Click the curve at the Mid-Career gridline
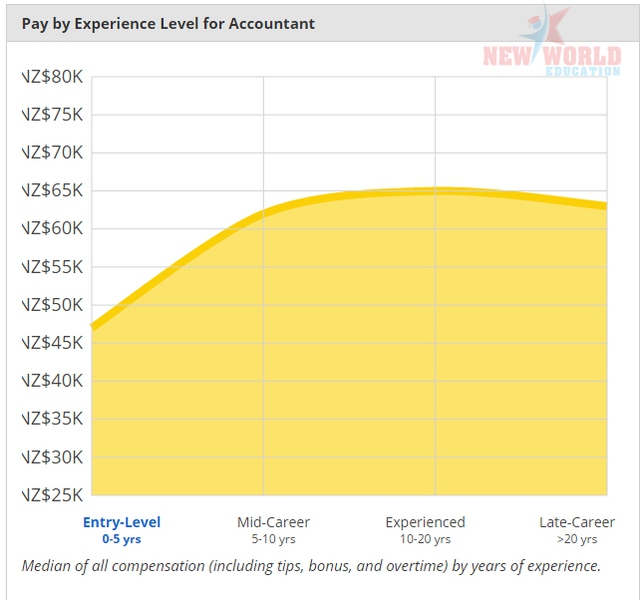 263,213
